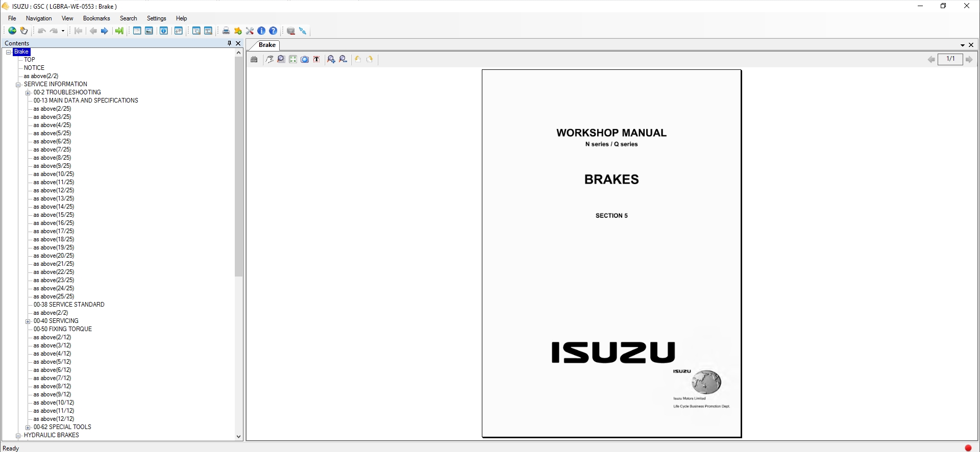Select the text selection T tool
Image resolution: width=980 pixels, height=452 pixels.
pyautogui.click(x=316, y=60)
